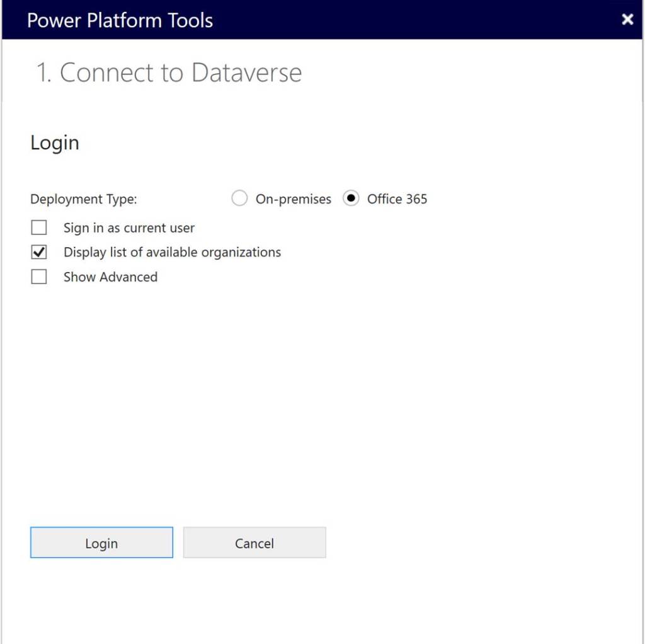Image resolution: width=645 pixels, height=644 pixels.
Task: Click the 'Sign in as current user' text
Action: (129, 228)
